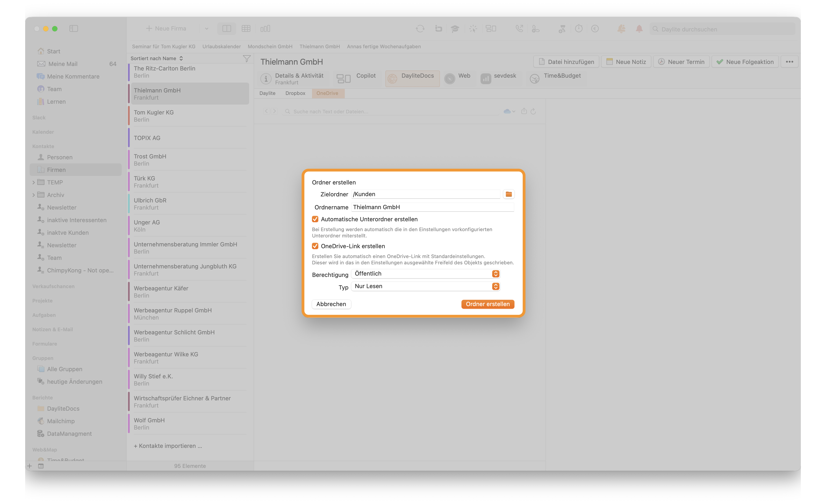Open the graduation cap learning icon
The height and width of the screenshot is (504, 826).
click(455, 28)
